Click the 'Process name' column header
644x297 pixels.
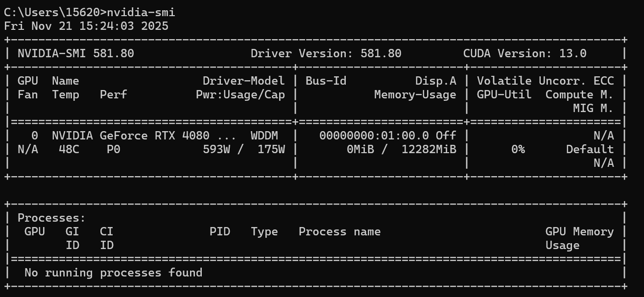(340, 231)
